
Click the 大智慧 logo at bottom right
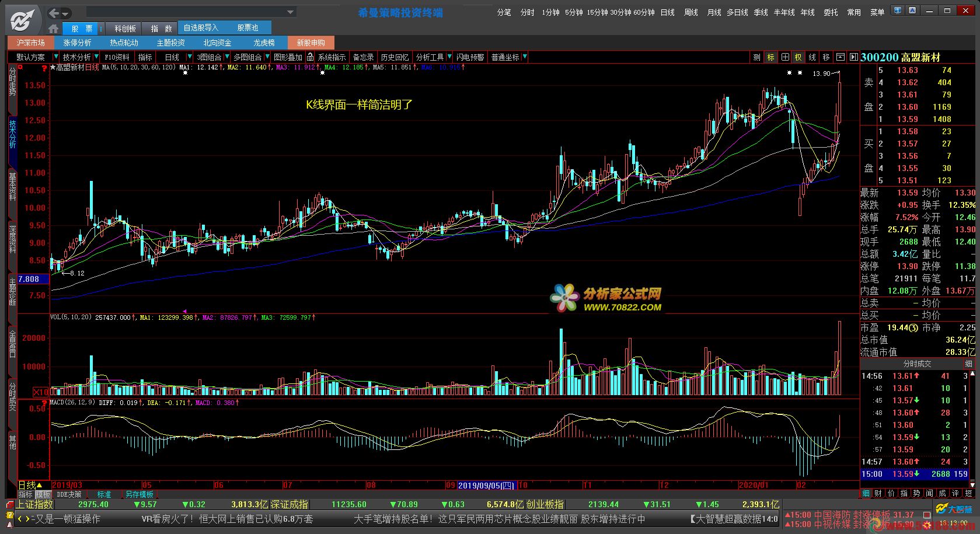954,509
